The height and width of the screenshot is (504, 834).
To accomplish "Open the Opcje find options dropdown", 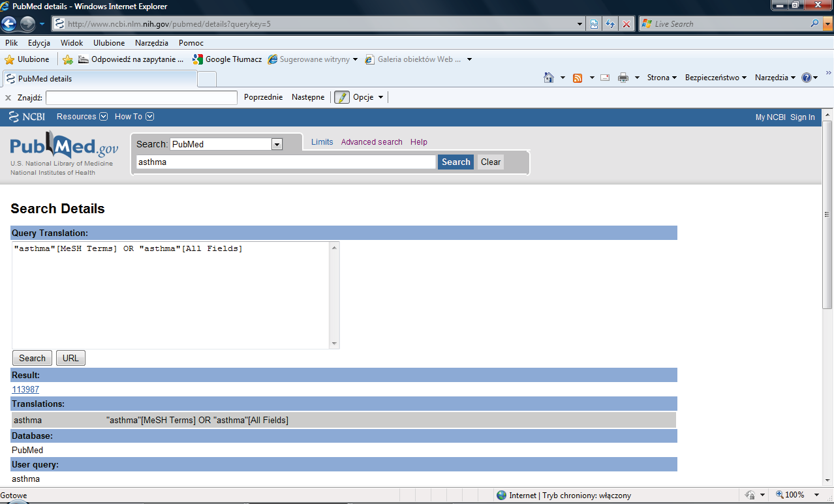I will click(368, 97).
